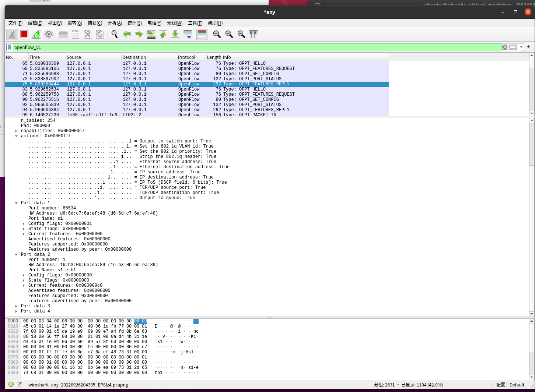
Task: Collapse the Port data 1 node
Action: coord(16,203)
